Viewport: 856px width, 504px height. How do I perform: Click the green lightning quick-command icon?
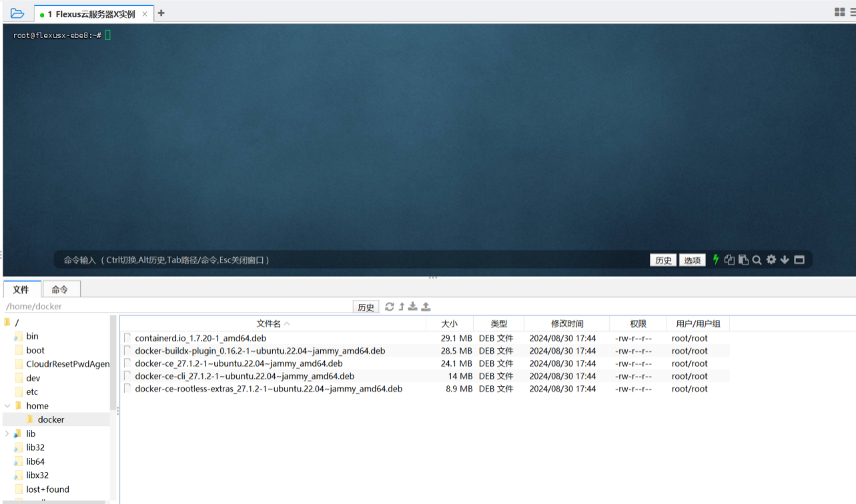coord(716,259)
